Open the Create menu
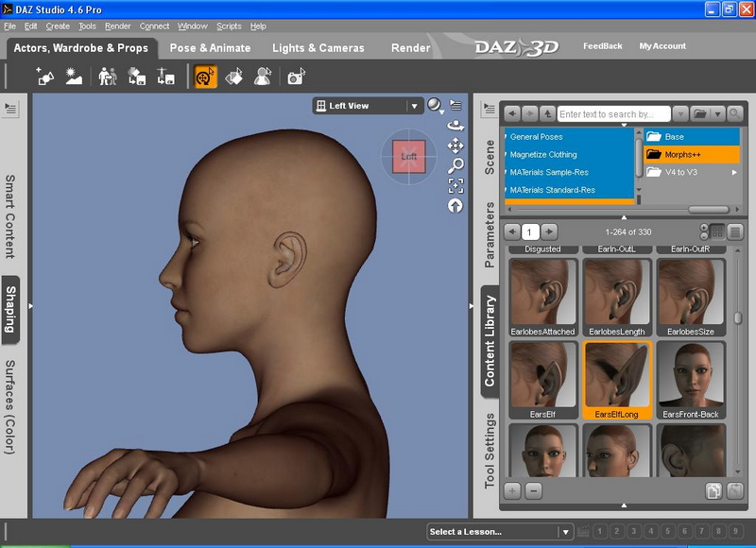 58,26
